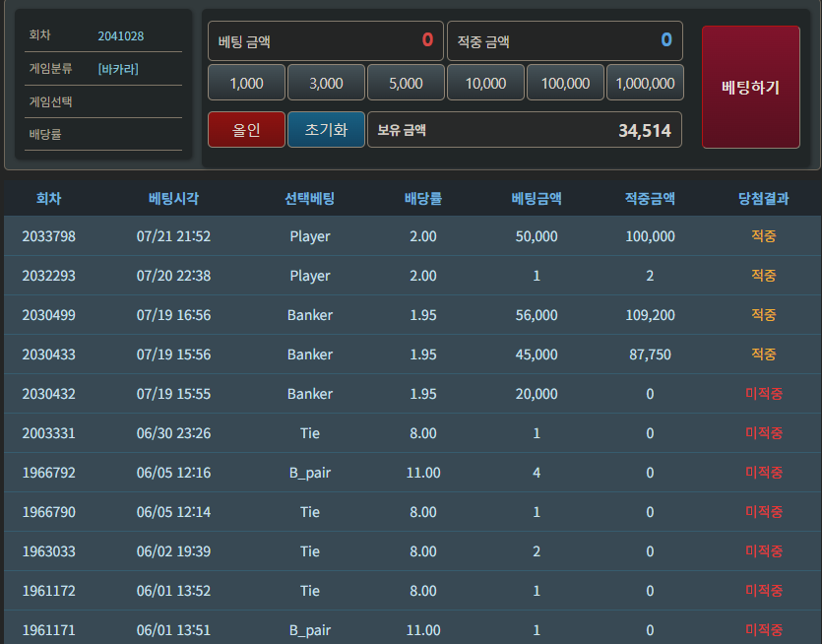Click 1.95 odds in 2030433 row
822x644 pixels.
[423, 354]
